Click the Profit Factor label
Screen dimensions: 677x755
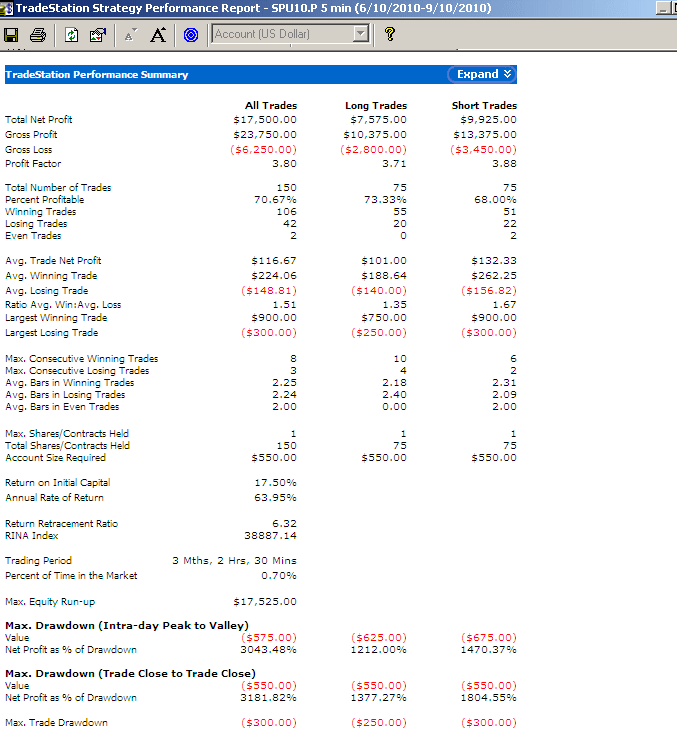33,164
